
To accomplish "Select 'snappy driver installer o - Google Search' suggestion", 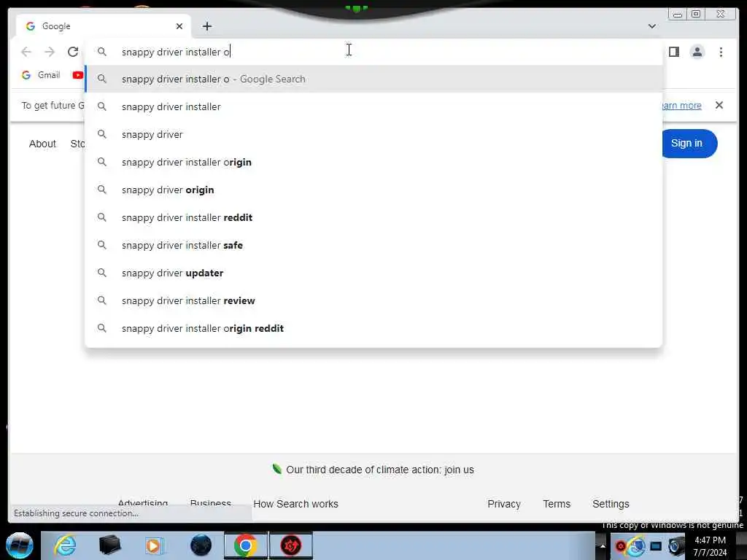I will (373, 79).
